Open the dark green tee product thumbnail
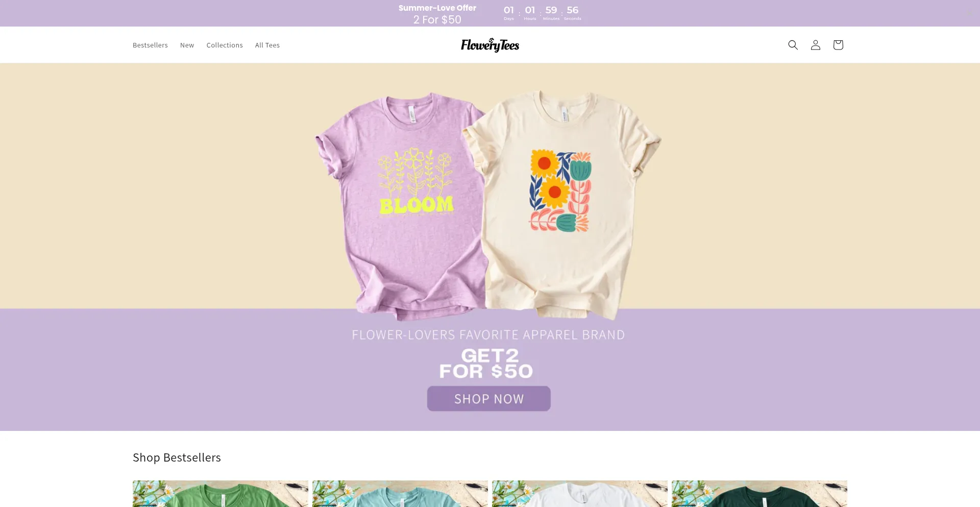This screenshot has width=980, height=507. 759,494
